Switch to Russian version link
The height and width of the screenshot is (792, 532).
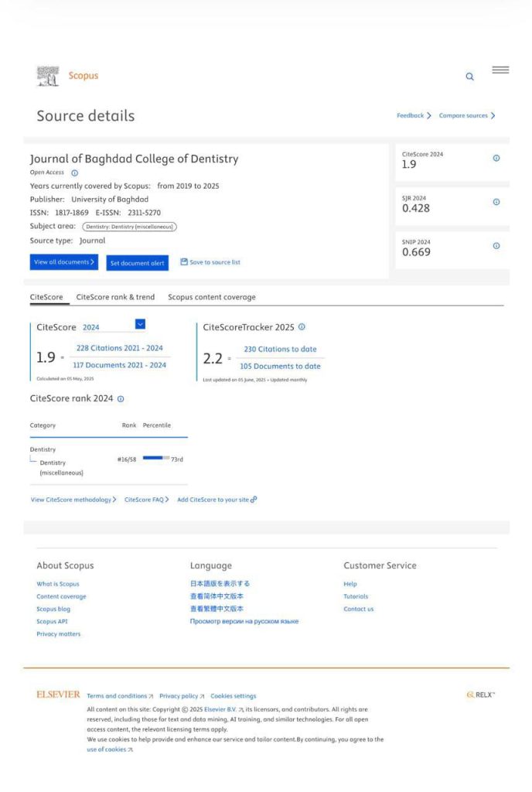click(244, 621)
